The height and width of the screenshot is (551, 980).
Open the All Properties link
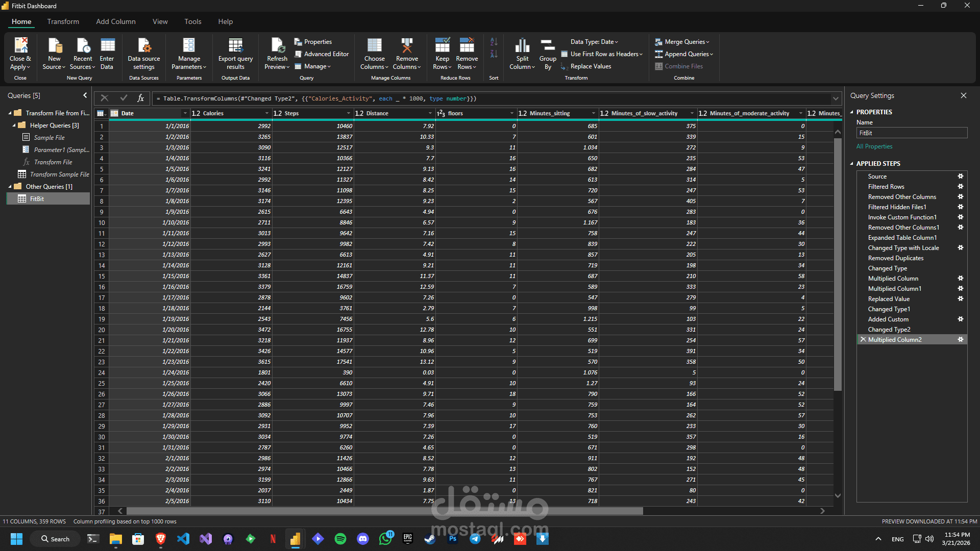pyautogui.click(x=874, y=146)
